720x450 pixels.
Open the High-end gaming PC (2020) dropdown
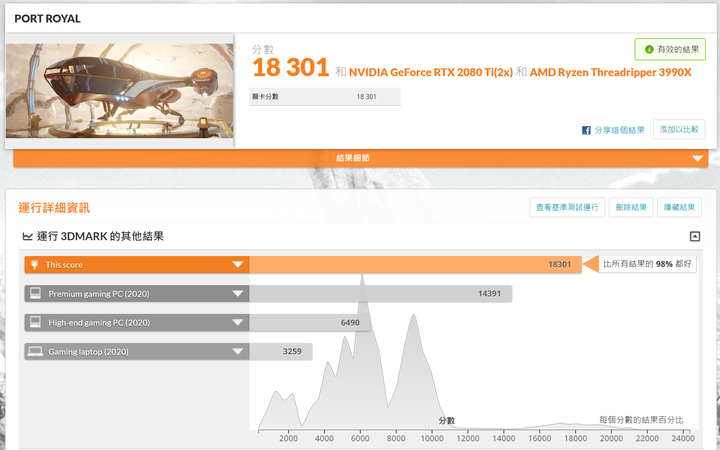237,322
